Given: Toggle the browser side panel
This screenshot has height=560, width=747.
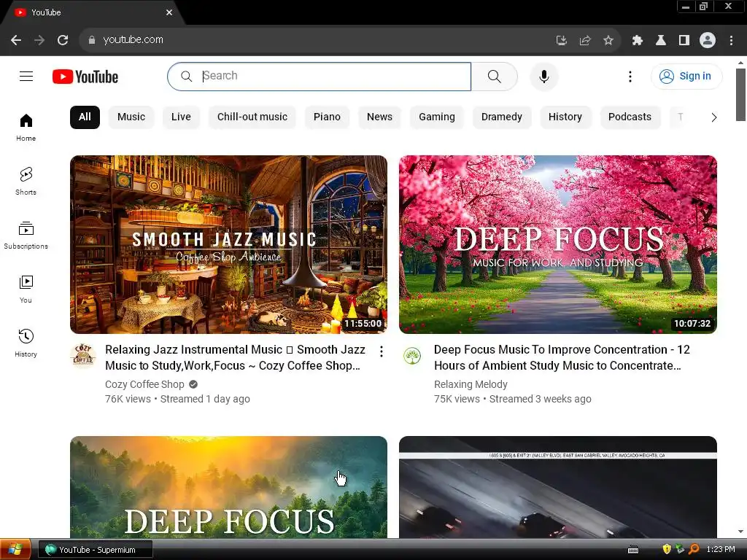Looking at the screenshot, I should point(684,41).
